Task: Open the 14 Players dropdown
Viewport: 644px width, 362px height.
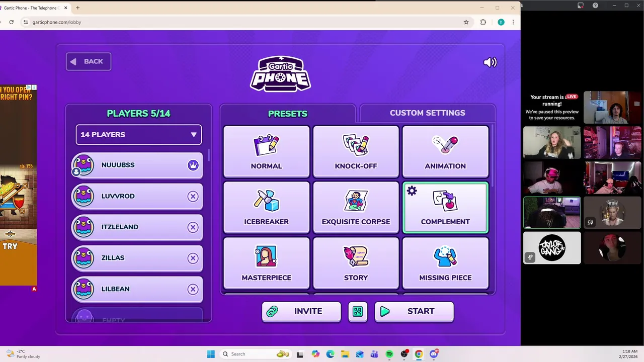Action: pyautogui.click(x=138, y=135)
